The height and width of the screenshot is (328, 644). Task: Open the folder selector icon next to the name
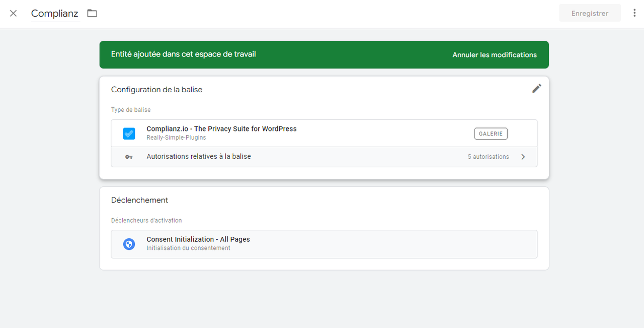(92, 14)
